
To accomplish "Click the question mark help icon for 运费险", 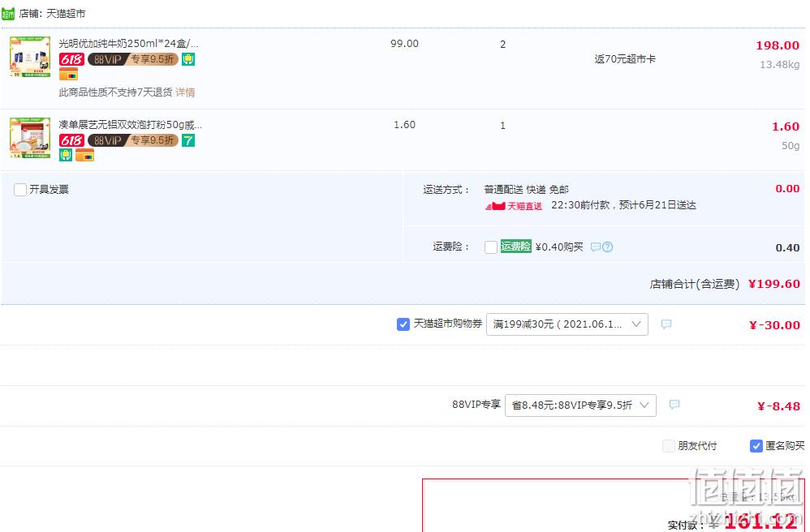I will click(607, 247).
